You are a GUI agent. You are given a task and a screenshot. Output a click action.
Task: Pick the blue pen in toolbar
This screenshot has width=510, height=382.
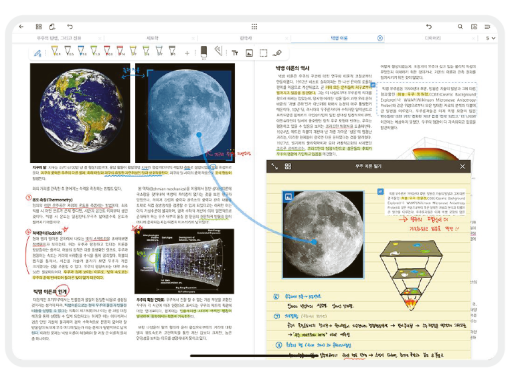[81, 51]
